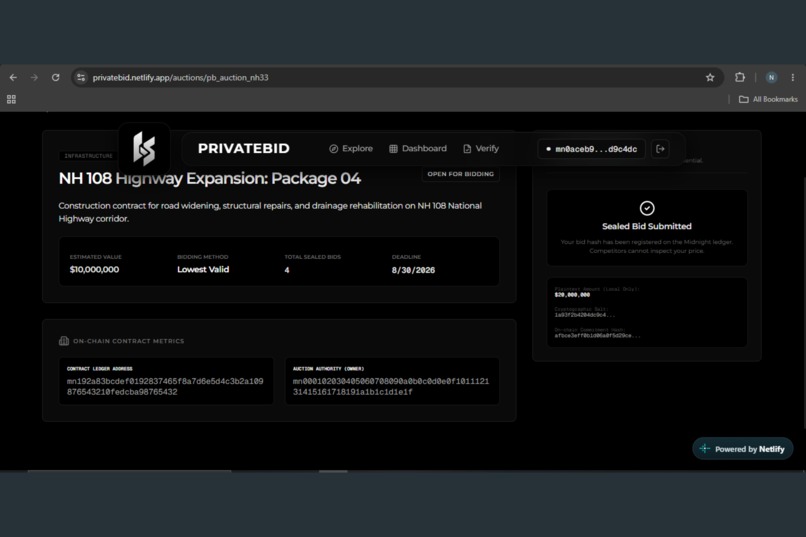The height and width of the screenshot is (537, 806).
Task: Click the Sealed Bid Submitted checkmark icon
Action: (x=647, y=208)
